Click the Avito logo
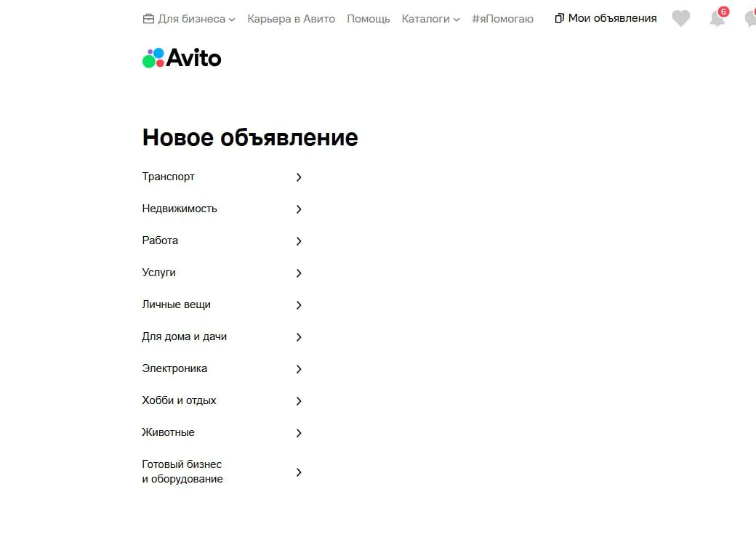 182,58
